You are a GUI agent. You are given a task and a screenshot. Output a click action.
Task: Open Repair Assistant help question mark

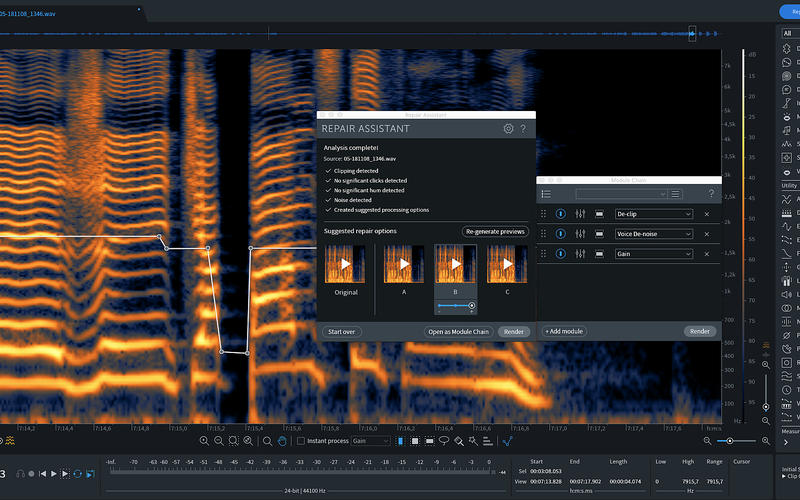(x=523, y=129)
